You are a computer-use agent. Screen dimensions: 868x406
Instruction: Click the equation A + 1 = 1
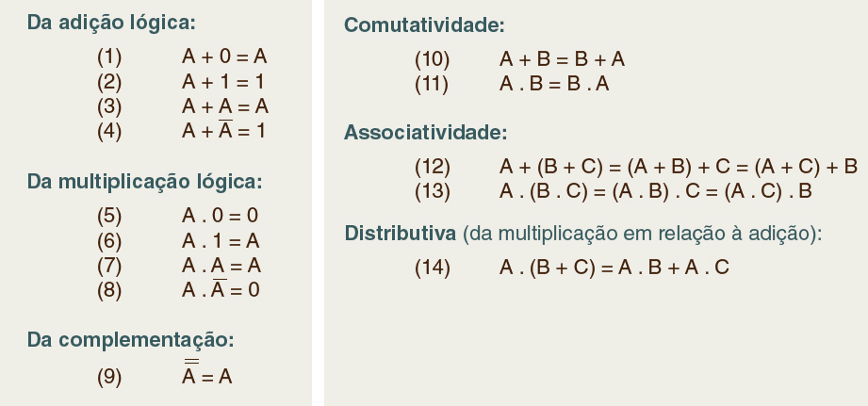click(223, 82)
